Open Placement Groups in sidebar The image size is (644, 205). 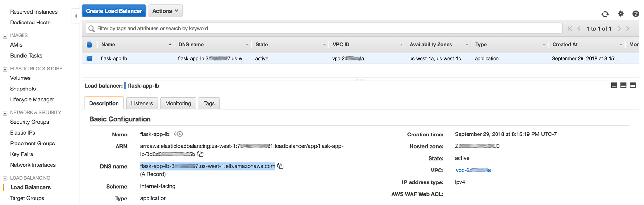(x=33, y=144)
